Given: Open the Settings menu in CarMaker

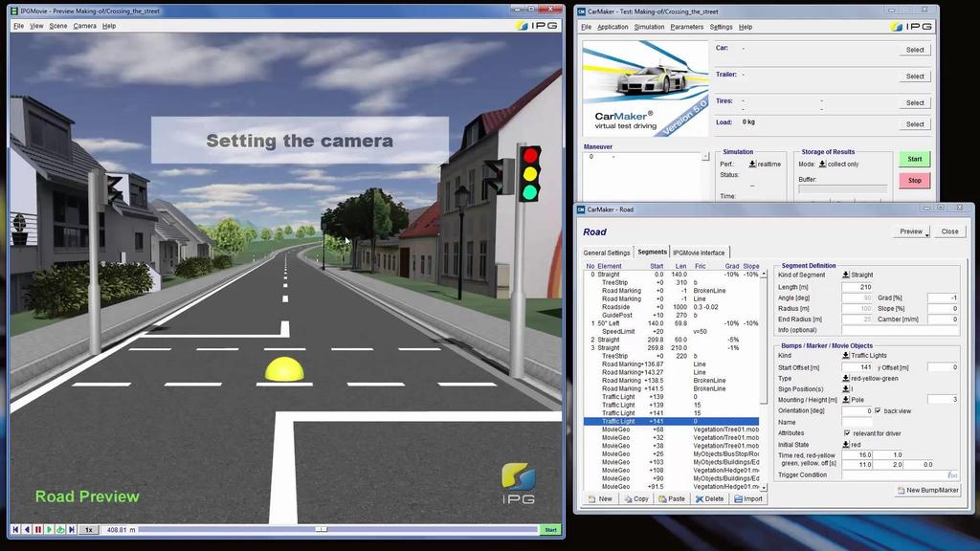Looking at the screenshot, I should [721, 27].
